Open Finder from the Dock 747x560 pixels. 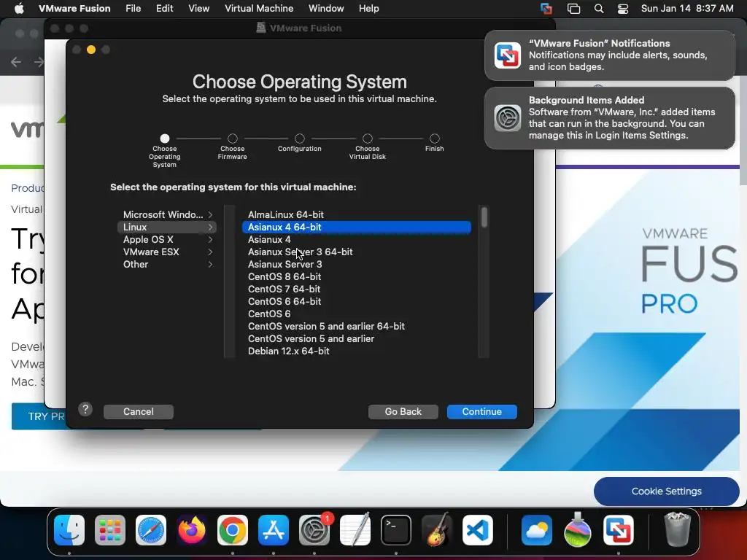pyautogui.click(x=69, y=530)
